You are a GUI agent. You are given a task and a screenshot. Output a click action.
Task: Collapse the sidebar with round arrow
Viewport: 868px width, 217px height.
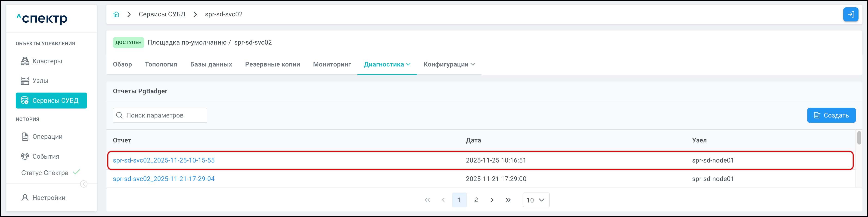tap(84, 184)
